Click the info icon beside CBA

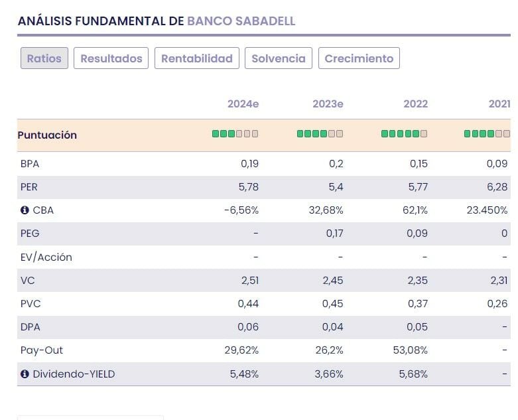25,210
